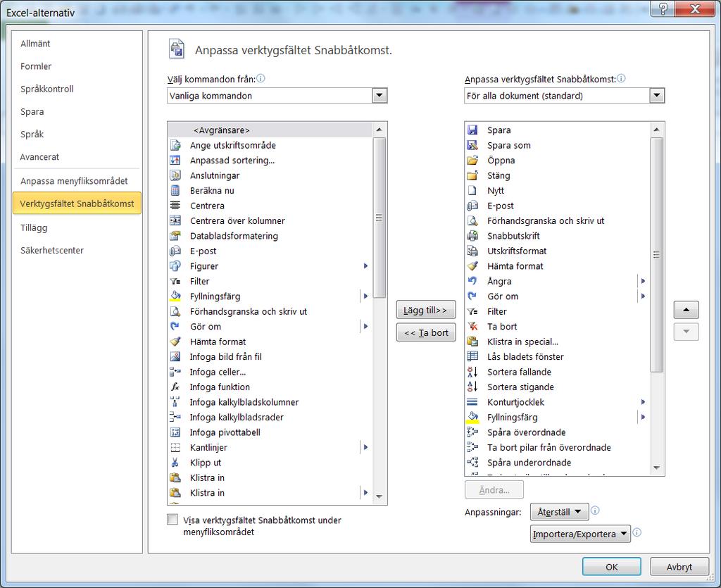Expand Kantlinjer submenu arrow
This screenshot has height=588, width=721.
click(x=365, y=447)
